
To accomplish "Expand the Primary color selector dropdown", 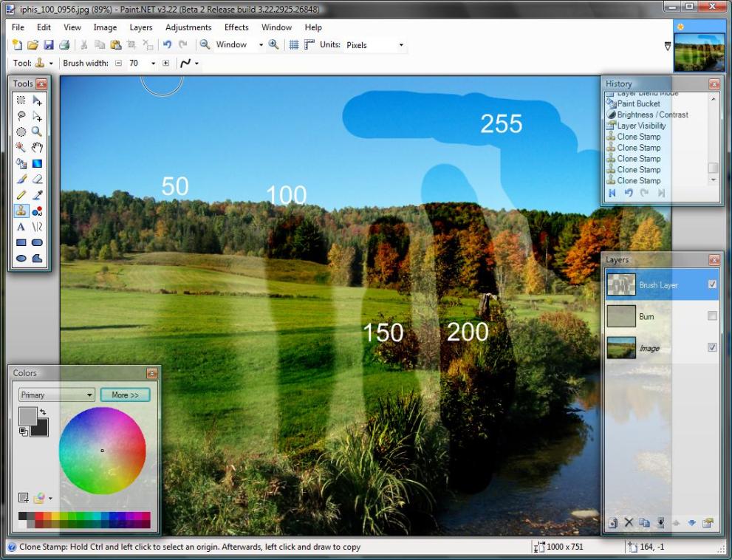I will [x=57, y=395].
